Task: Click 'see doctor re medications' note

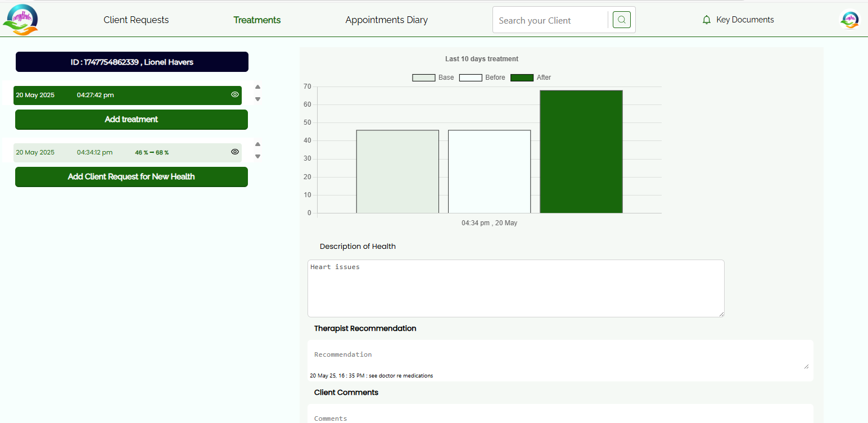Action: tap(401, 375)
